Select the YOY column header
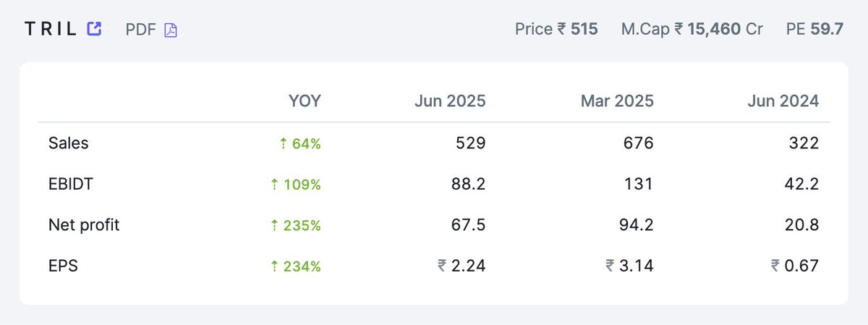Screen dimensions: 868x325 (x=305, y=101)
